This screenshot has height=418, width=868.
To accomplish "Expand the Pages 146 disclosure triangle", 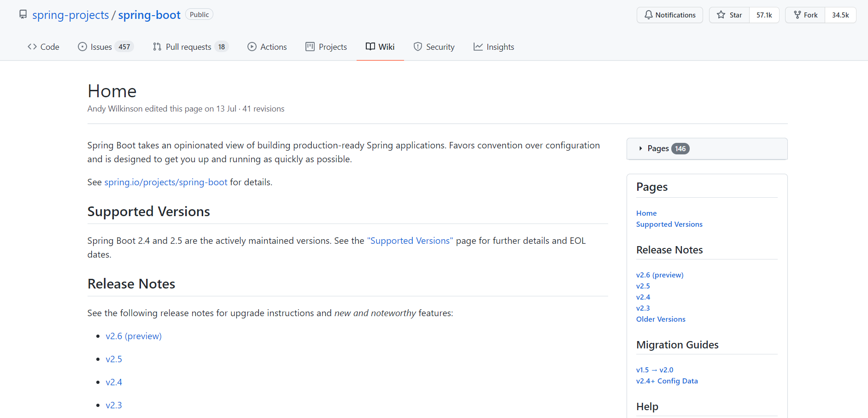I will [640, 148].
